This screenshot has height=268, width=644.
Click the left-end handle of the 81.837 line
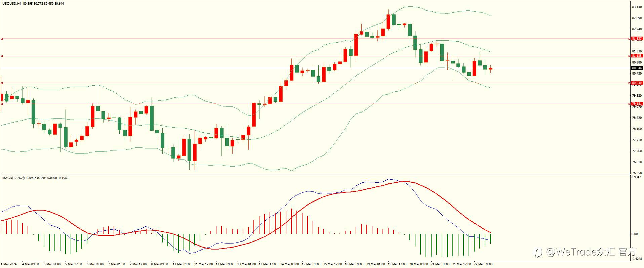pyautogui.click(x=2, y=39)
